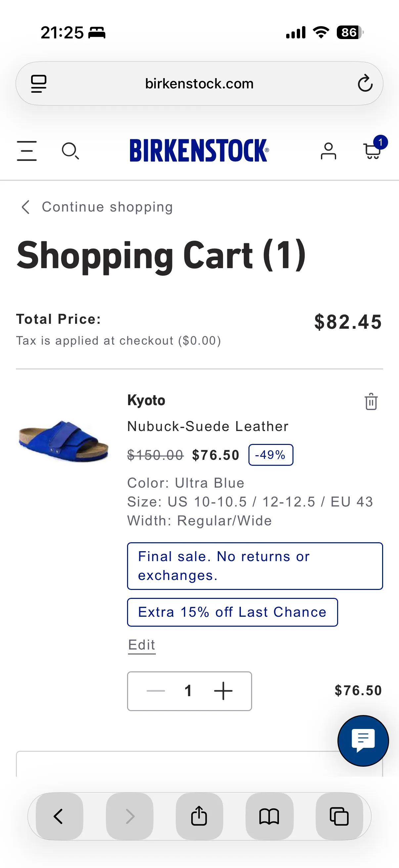Open the page settings reader icon

39,83
